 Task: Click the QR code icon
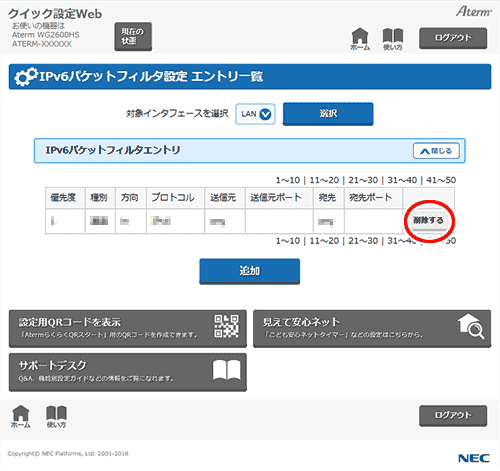point(226,326)
